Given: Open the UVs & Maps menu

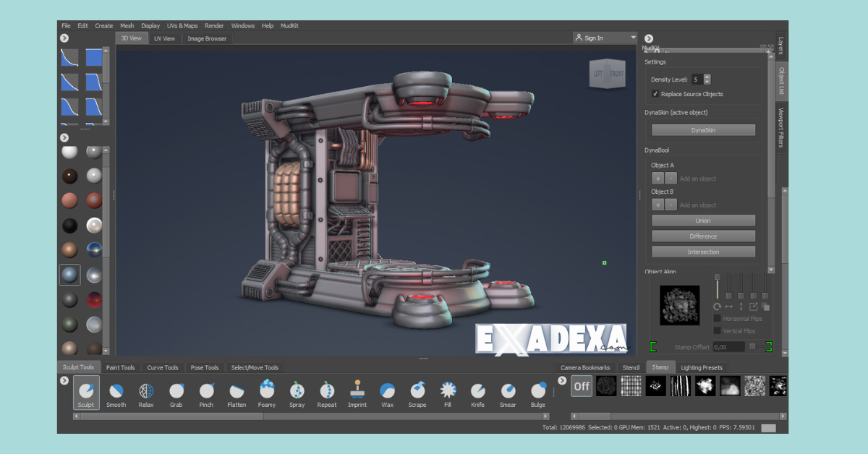Looking at the screenshot, I should pyautogui.click(x=182, y=25).
